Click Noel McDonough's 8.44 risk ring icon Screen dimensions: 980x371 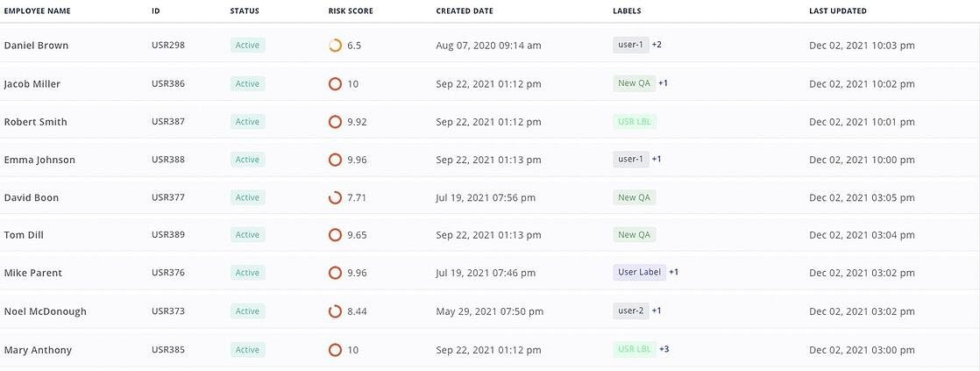pyautogui.click(x=335, y=311)
